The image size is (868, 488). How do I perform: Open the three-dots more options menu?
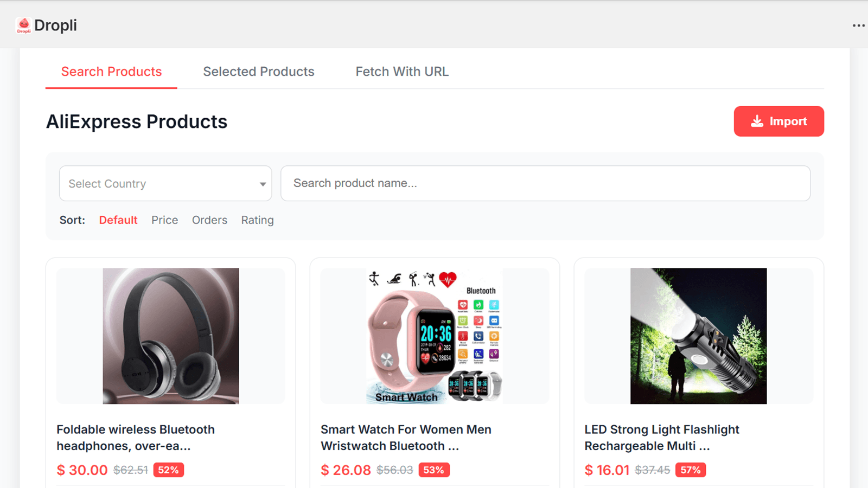pos(858,25)
